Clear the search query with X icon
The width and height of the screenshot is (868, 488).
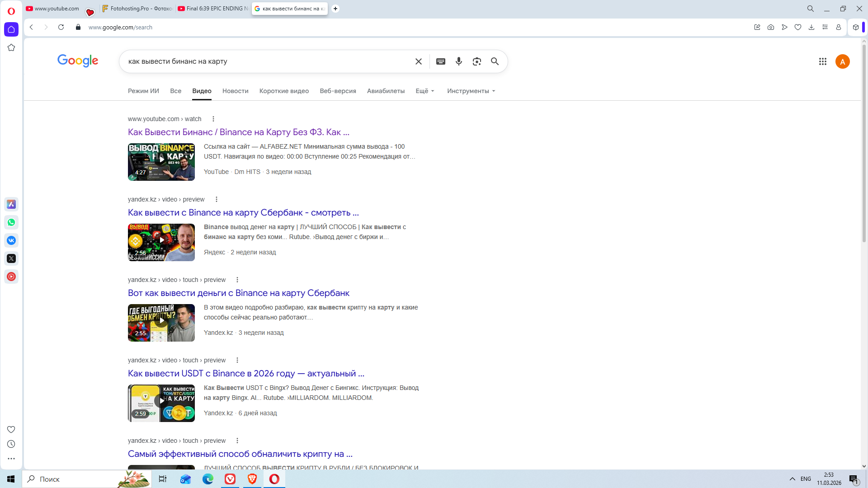pyautogui.click(x=419, y=61)
